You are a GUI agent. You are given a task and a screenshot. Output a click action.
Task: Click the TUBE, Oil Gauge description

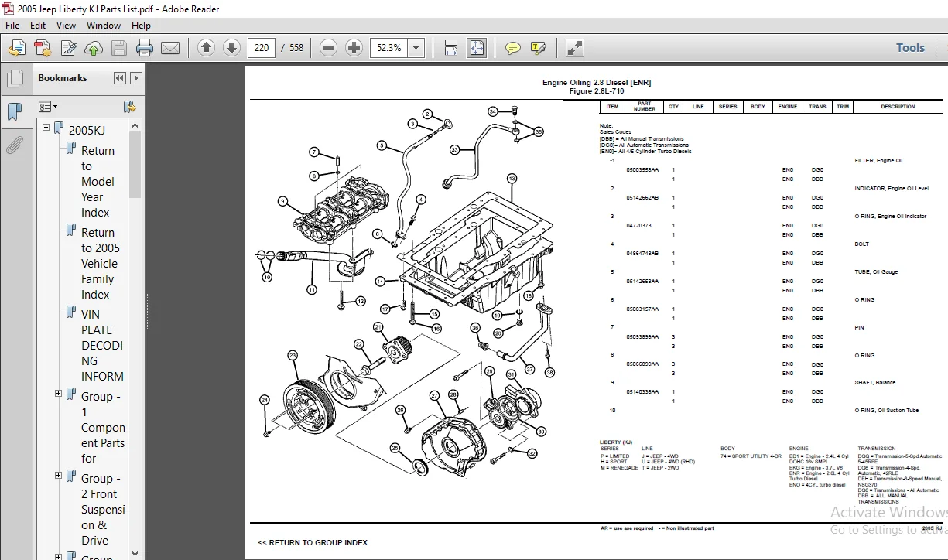(876, 272)
